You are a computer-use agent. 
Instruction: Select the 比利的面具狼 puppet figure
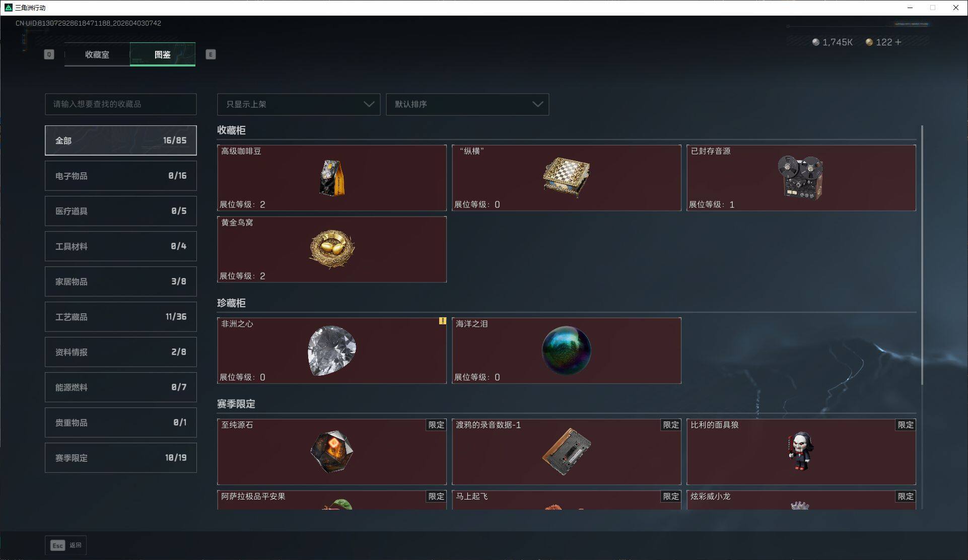[x=800, y=451]
